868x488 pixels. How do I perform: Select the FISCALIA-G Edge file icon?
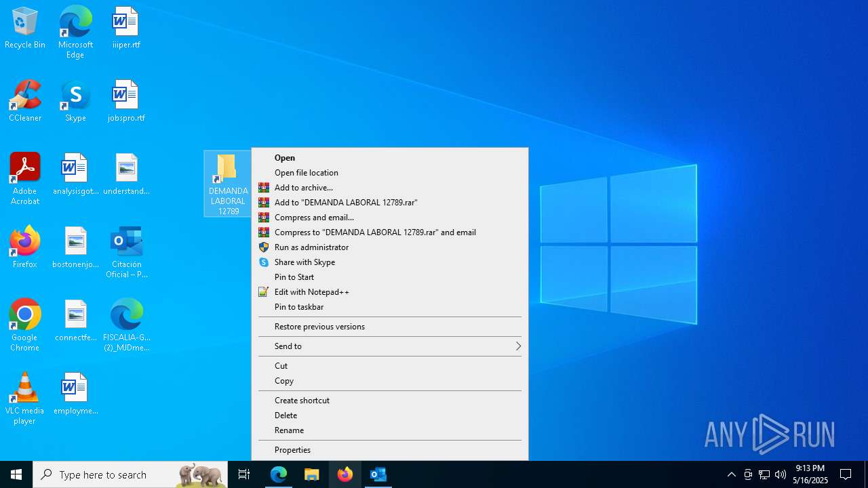point(126,325)
